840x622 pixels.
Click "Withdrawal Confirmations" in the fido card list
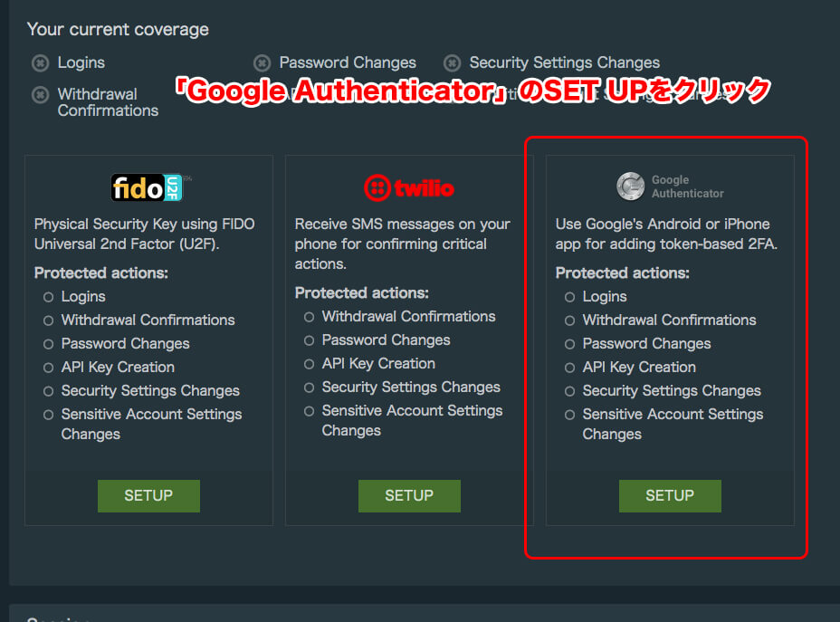tap(148, 321)
